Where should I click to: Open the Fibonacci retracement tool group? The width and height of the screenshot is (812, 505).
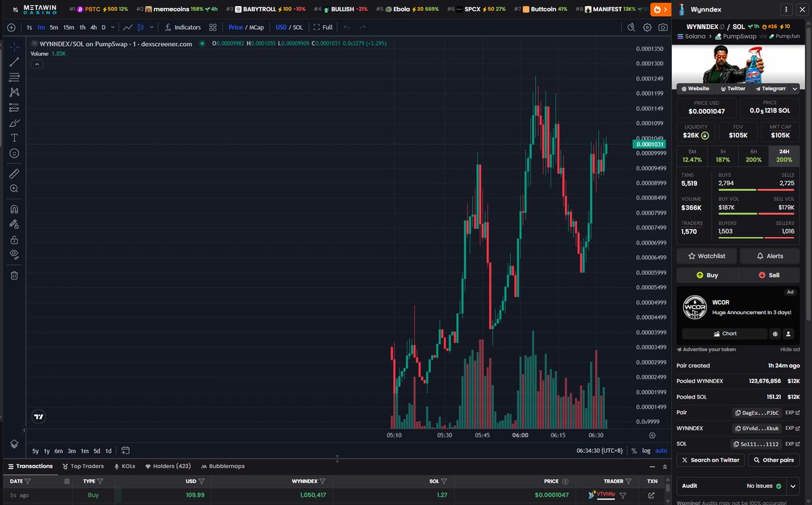[14, 77]
